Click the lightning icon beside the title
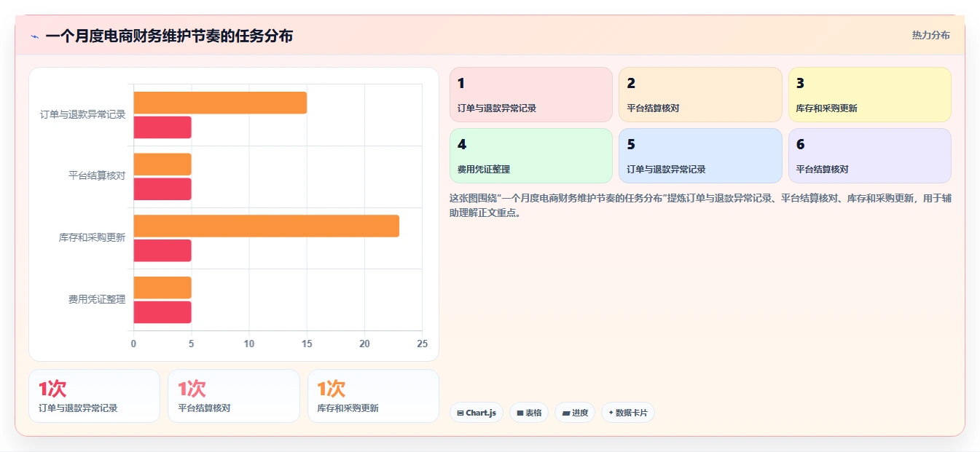The width and height of the screenshot is (980, 452). pyautogui.click(x=34, y=36)
